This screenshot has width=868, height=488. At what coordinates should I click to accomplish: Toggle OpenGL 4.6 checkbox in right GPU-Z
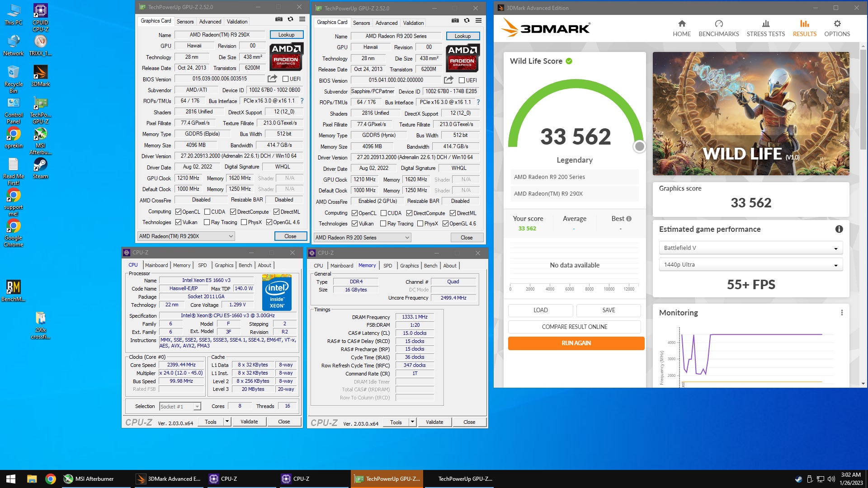click(x=446, y=224)
